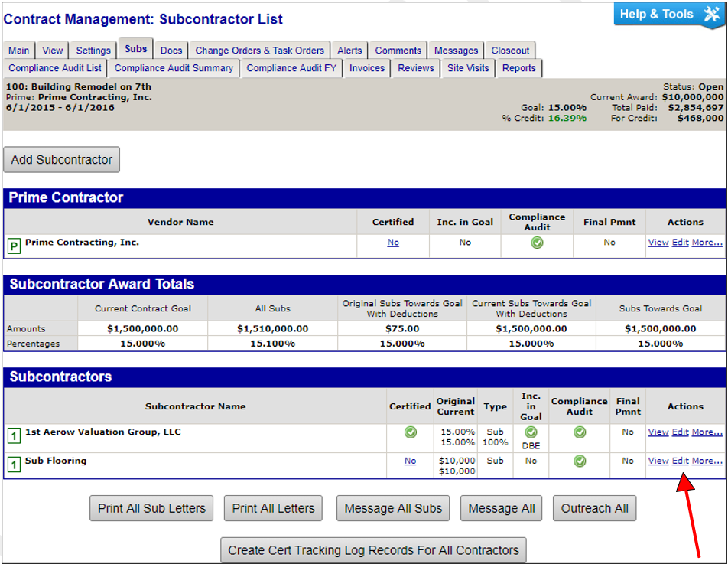Click Create Cert Tracking Log Records button

click(x=373, y=550)
